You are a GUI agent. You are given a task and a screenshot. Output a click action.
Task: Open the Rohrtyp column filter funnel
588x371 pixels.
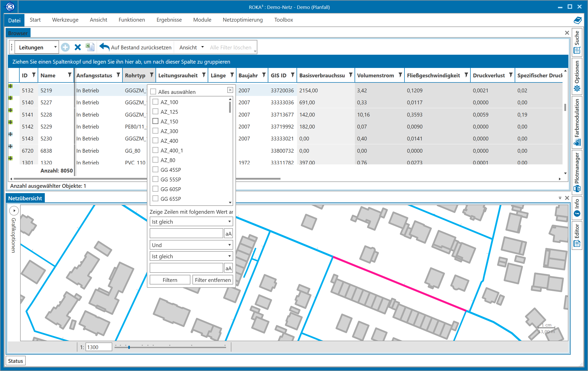152,75
